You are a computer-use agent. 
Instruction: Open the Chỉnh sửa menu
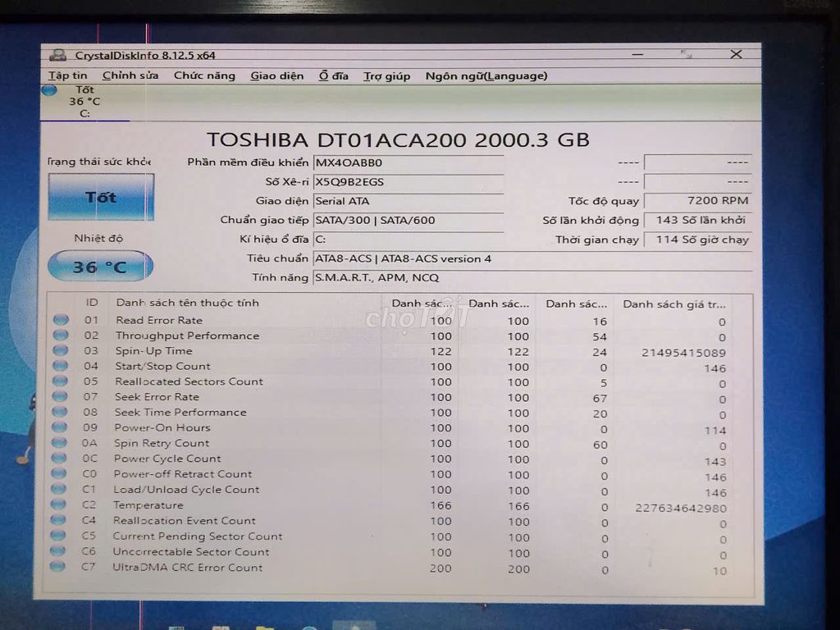tap(130, 75)
